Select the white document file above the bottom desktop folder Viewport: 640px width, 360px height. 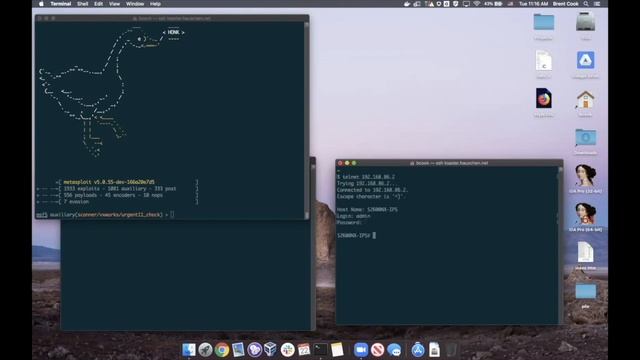point(585,252)
